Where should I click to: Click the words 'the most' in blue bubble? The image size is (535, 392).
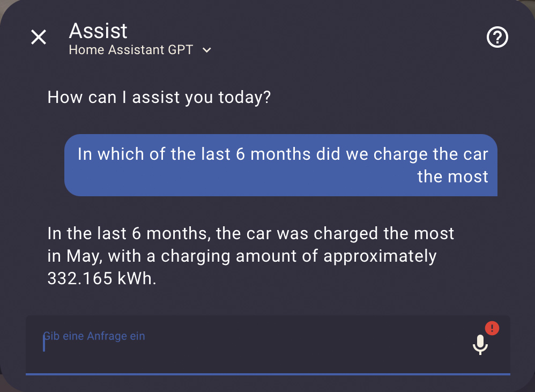(x=452, y=177)
